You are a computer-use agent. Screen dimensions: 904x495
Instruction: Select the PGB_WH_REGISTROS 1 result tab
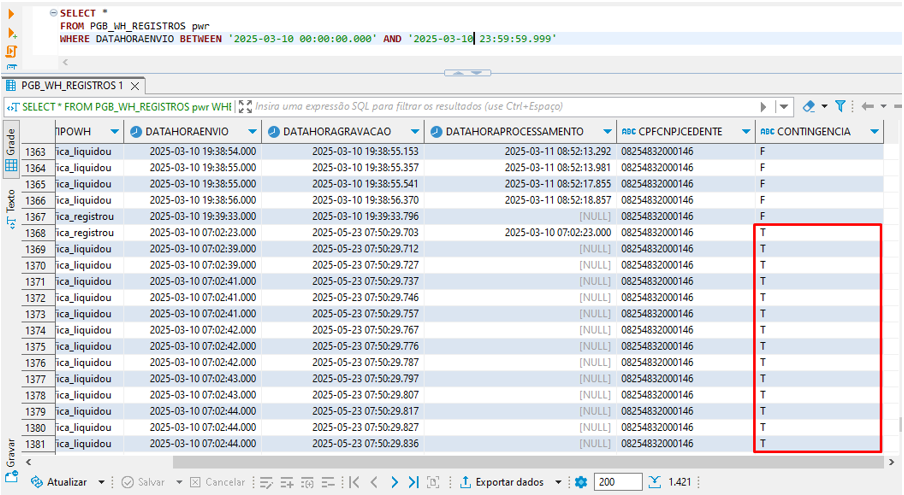click(70, 86)
